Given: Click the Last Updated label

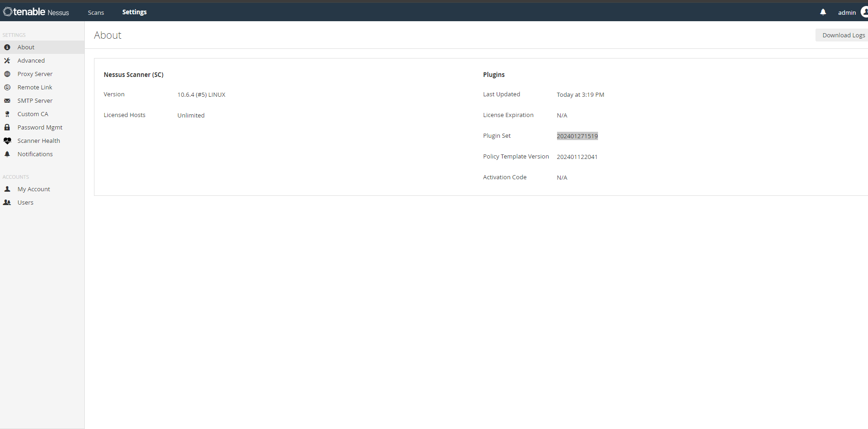Looking at the screenshot, I should click(501, 94).
